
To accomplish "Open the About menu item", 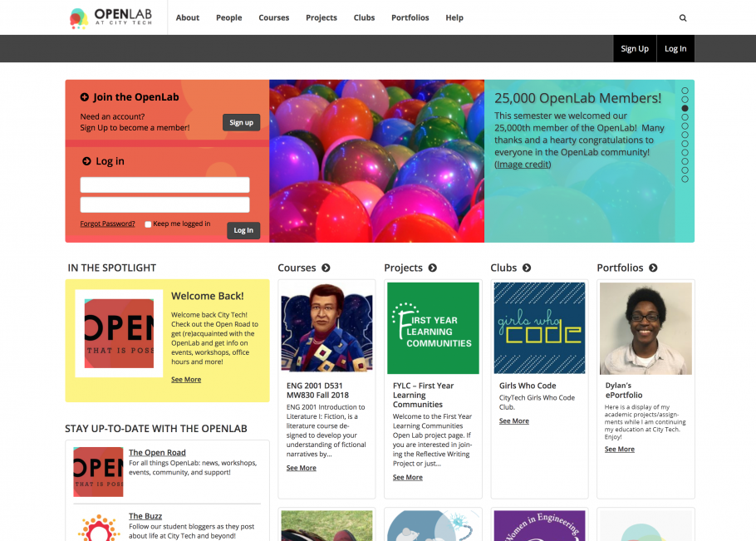I will coord(188,17).
